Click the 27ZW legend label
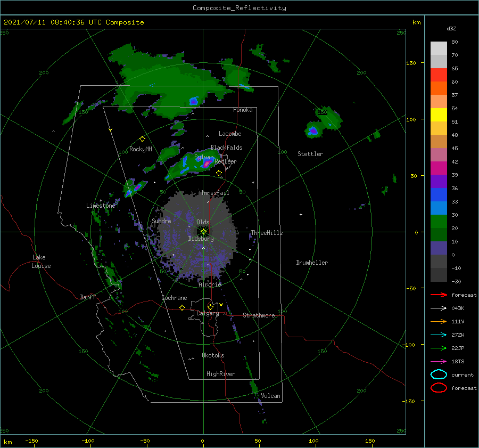This screenshot has width=479, height=448. point(458,335)
